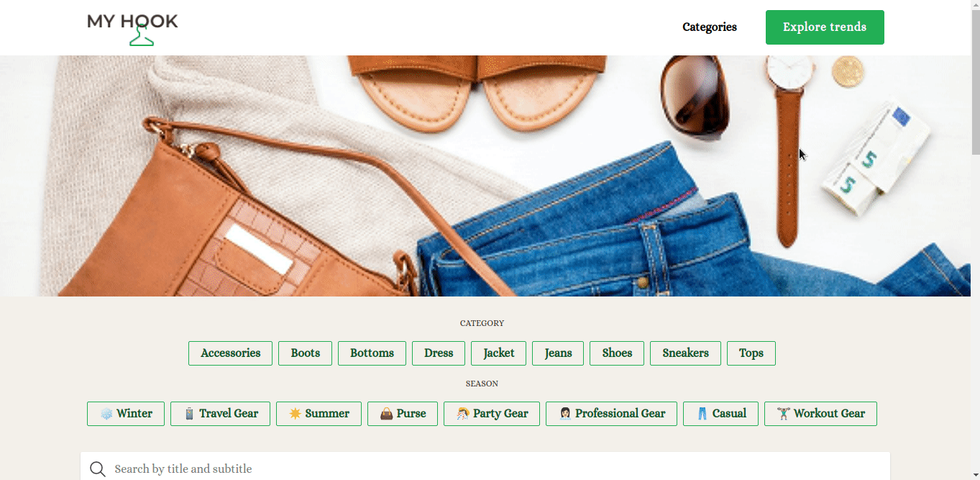Screen dimensions: 980x480
Task: Click the CATEGORY heading text
Action: (x=482, y=323)
